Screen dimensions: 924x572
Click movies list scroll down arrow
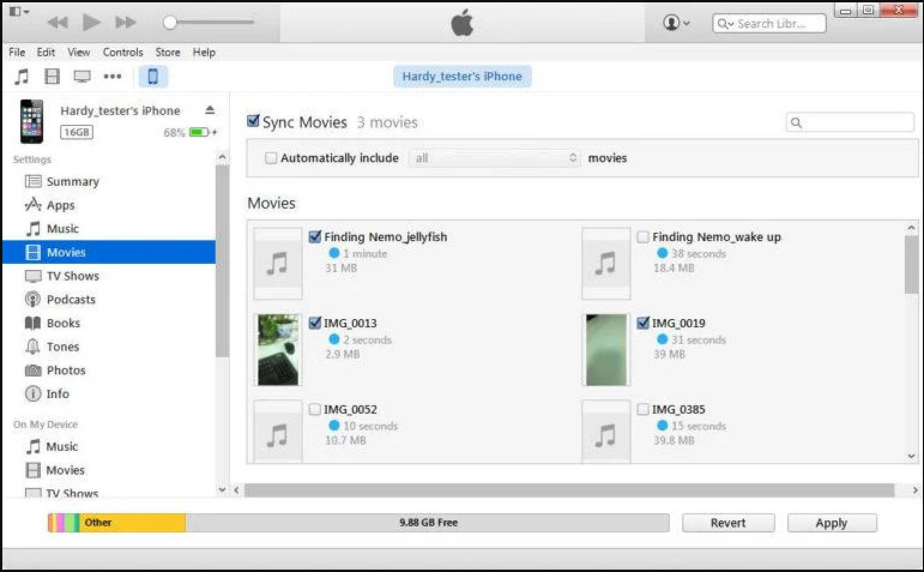coord(911,456)
